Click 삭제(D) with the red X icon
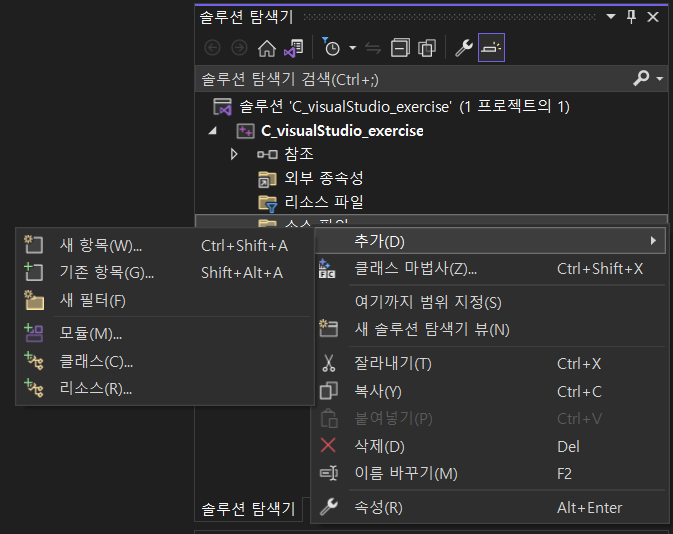This screenshot has width=673, height=534. click(x=380, y=446)
